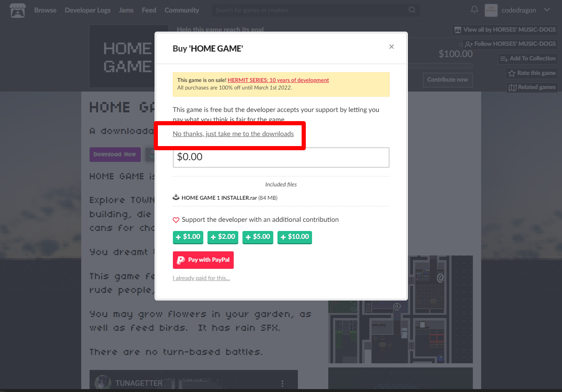Click the itch.io logo icon
The image size is (562, 392).
[17, 10]
